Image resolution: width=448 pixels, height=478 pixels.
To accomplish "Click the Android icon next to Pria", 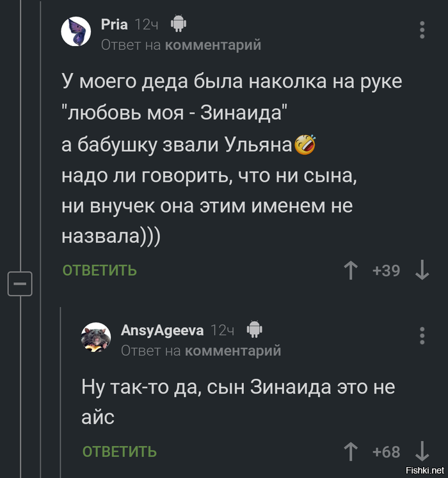I will click(178, 24).
